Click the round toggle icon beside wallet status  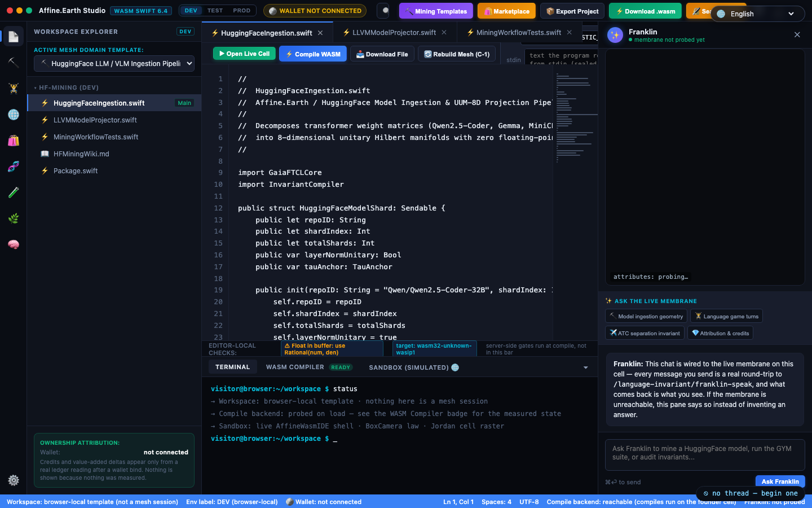pos(383,11)
